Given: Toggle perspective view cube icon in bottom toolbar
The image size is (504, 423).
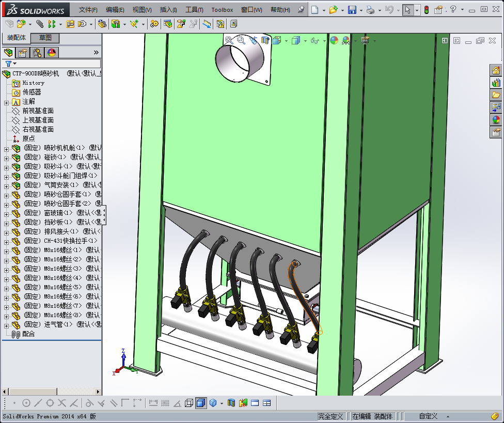Looking at the screenshot, I should coord(189,403).
